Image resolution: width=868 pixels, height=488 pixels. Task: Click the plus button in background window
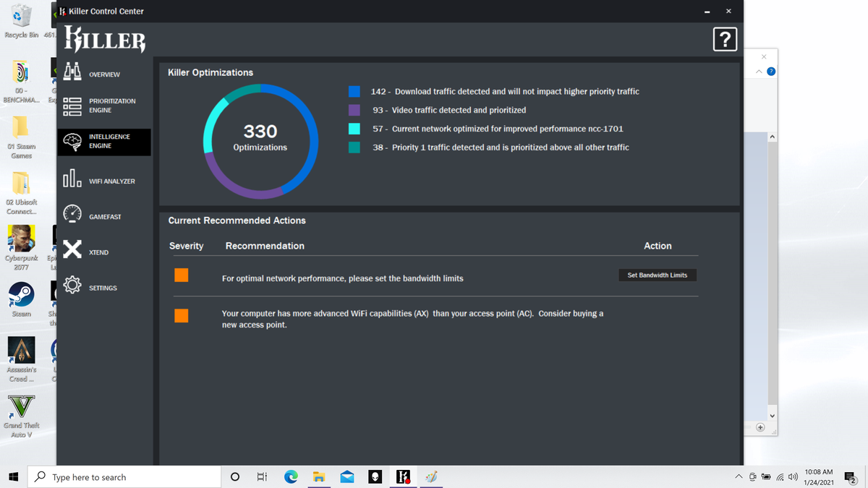(760, 427)
